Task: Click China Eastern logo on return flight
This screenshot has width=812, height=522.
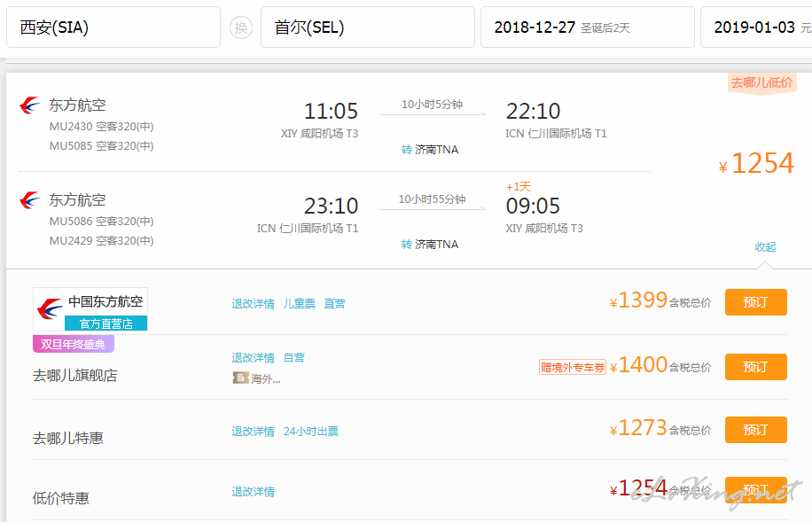Action: pos(30,200)
